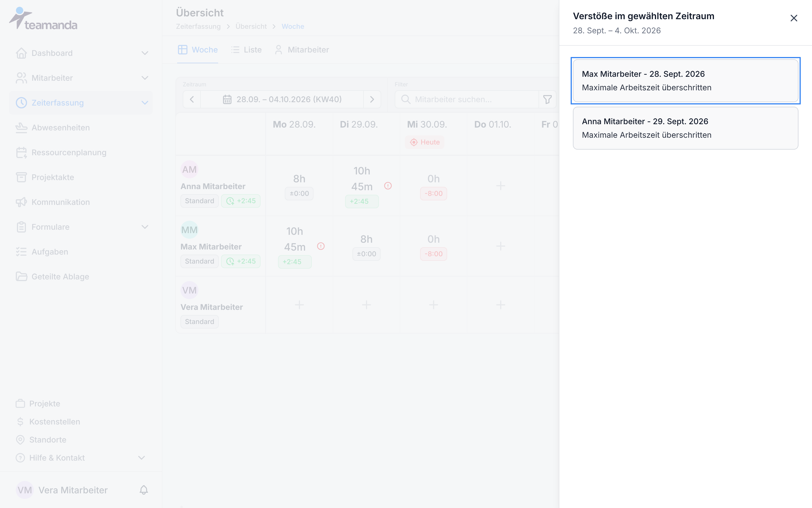Click Anna Mitarbeiter's +2:45 overtime badge

click(240, 201)
